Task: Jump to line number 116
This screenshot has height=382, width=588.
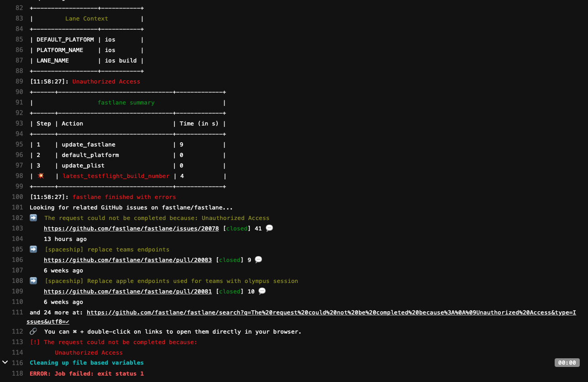Action: click(x=17, y=363)
